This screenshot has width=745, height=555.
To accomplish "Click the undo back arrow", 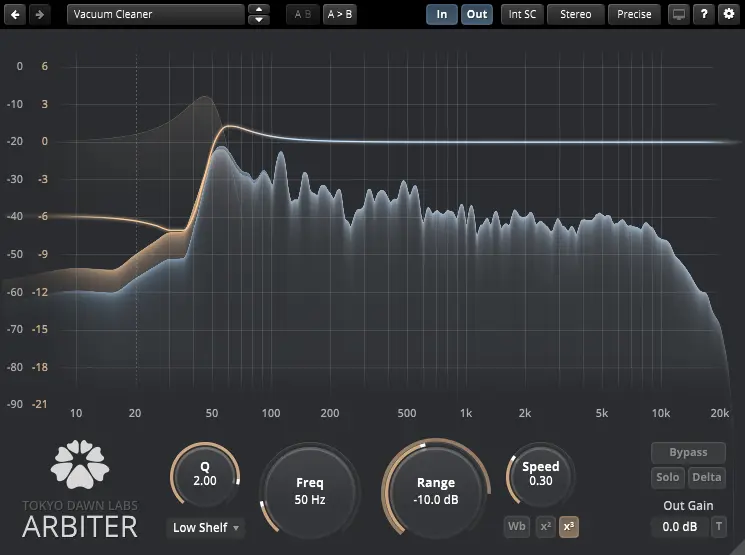I will pos(15,14).
